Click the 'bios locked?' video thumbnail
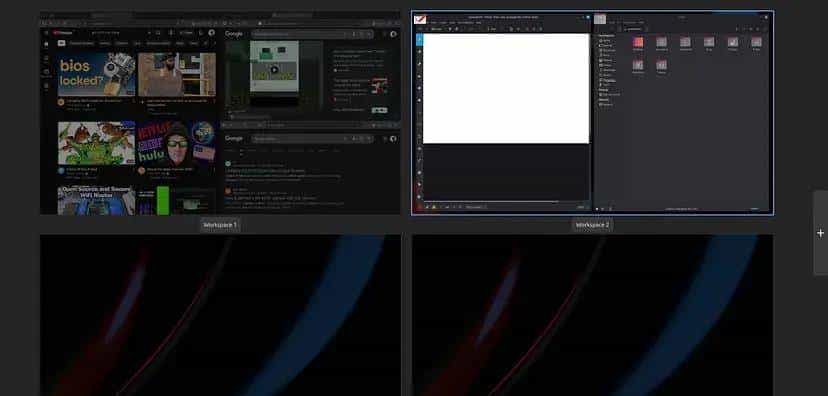The image size is (828, 396). click(x=97, y=74)
